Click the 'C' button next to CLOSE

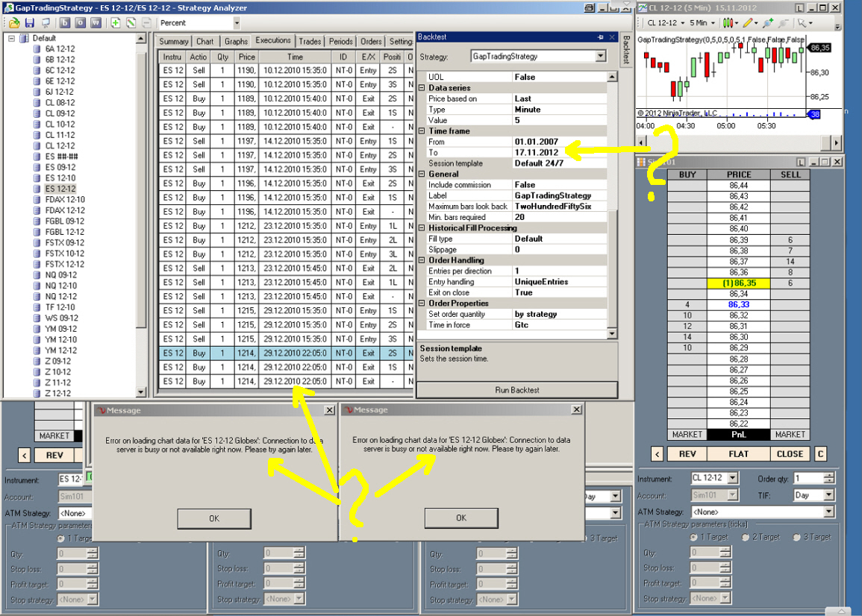[x=820, y=454]
